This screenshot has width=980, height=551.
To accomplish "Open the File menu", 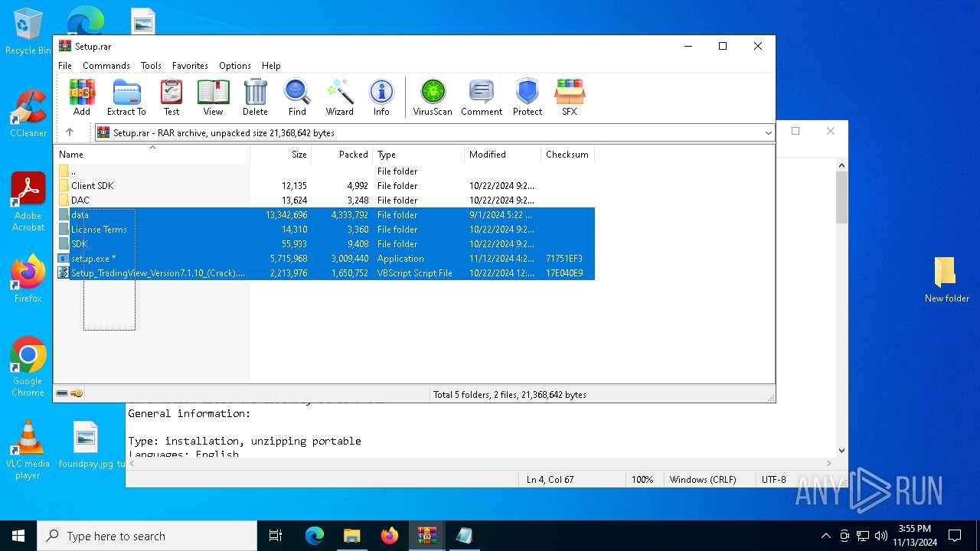I will [65, 66].
